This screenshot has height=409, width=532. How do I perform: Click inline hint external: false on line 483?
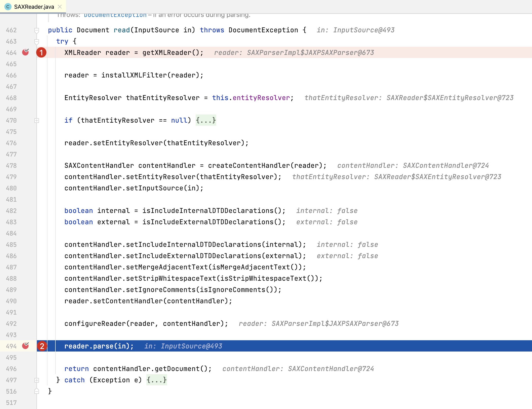pos(327,222)
